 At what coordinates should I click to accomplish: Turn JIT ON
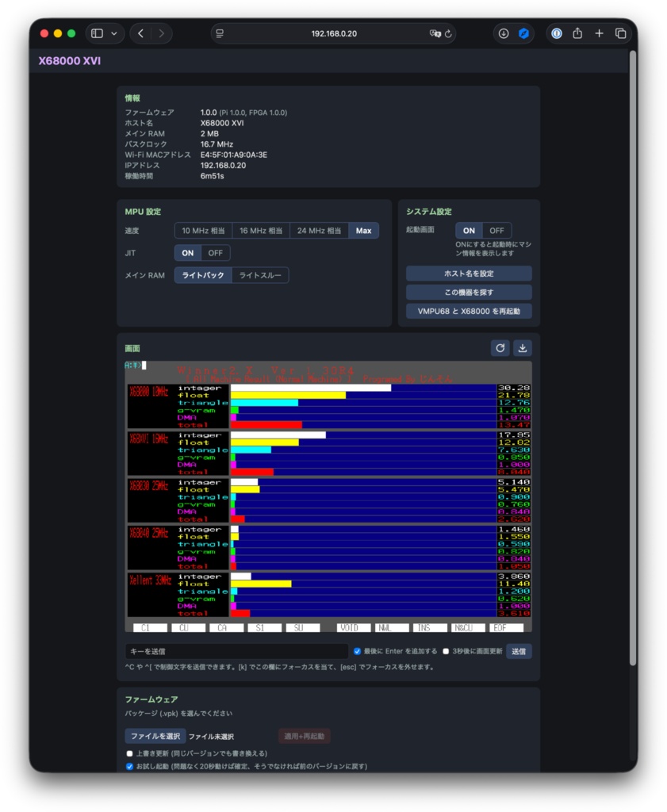click(187, 253)
